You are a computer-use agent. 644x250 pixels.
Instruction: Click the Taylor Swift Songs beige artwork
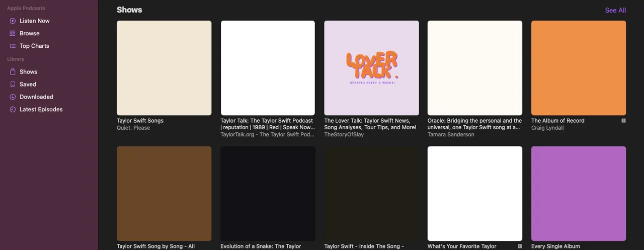click(164, 68)
